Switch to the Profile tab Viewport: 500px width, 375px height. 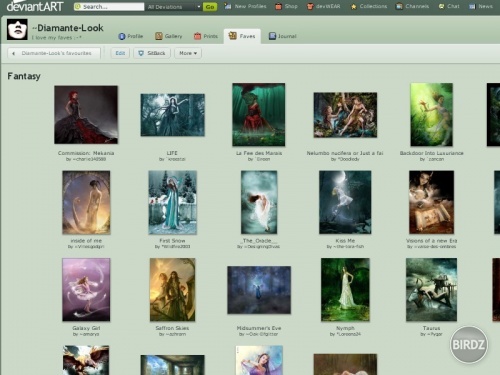pyautogui.click(x=131, y=36)
